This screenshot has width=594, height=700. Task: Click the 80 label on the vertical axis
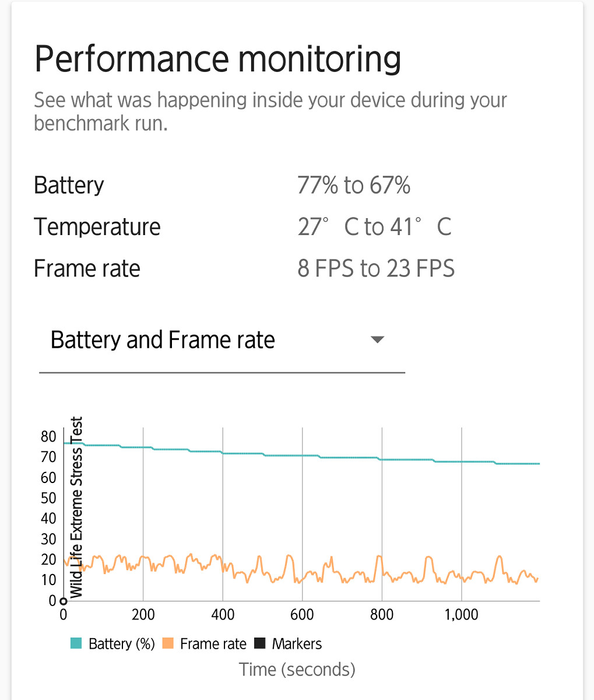48,436
